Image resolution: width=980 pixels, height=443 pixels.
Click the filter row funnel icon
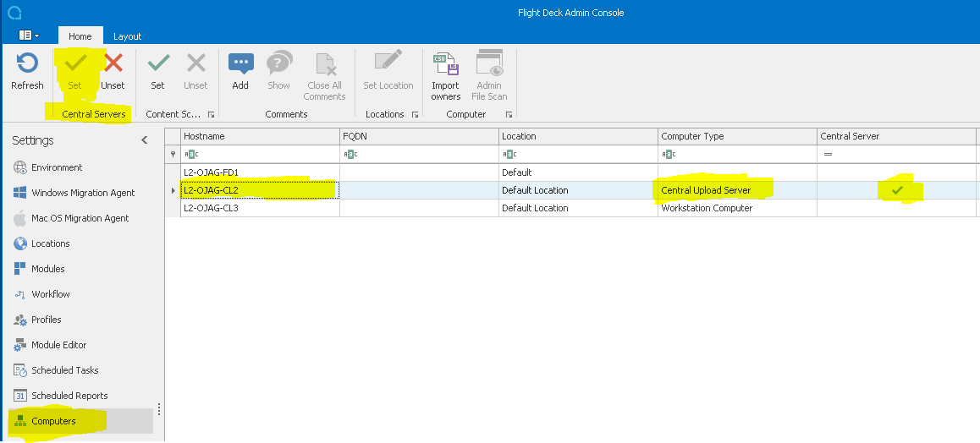[173, 154]
